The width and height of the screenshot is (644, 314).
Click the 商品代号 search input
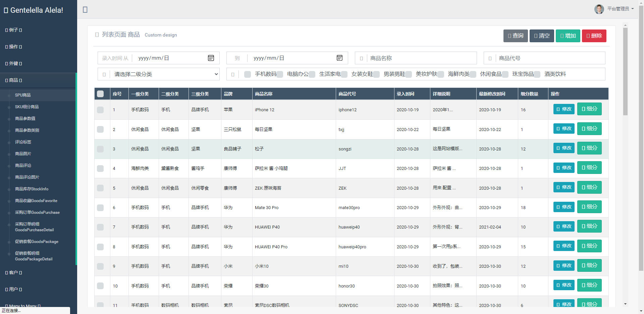pyautogui.click(x=550, y=58)
